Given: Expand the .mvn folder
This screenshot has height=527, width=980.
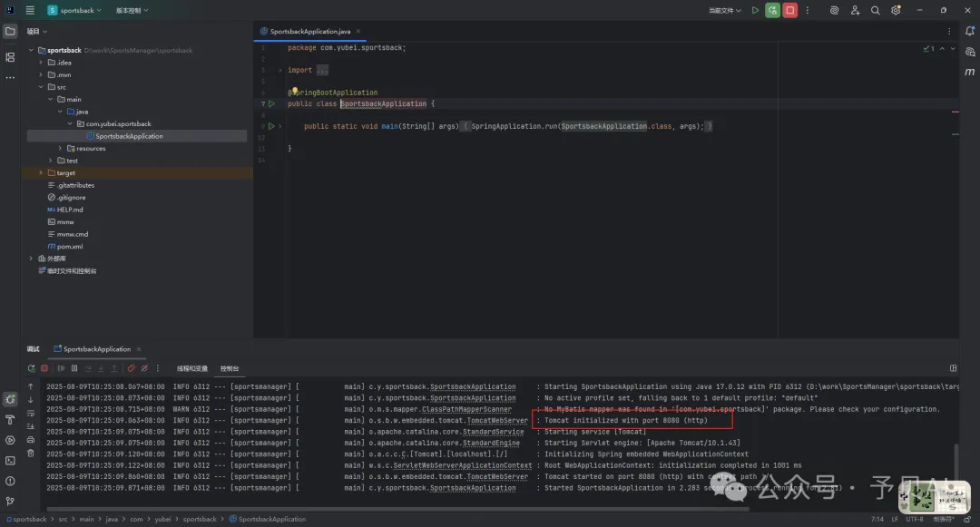Looking at the screenshot, I should [x=41, y=75].
